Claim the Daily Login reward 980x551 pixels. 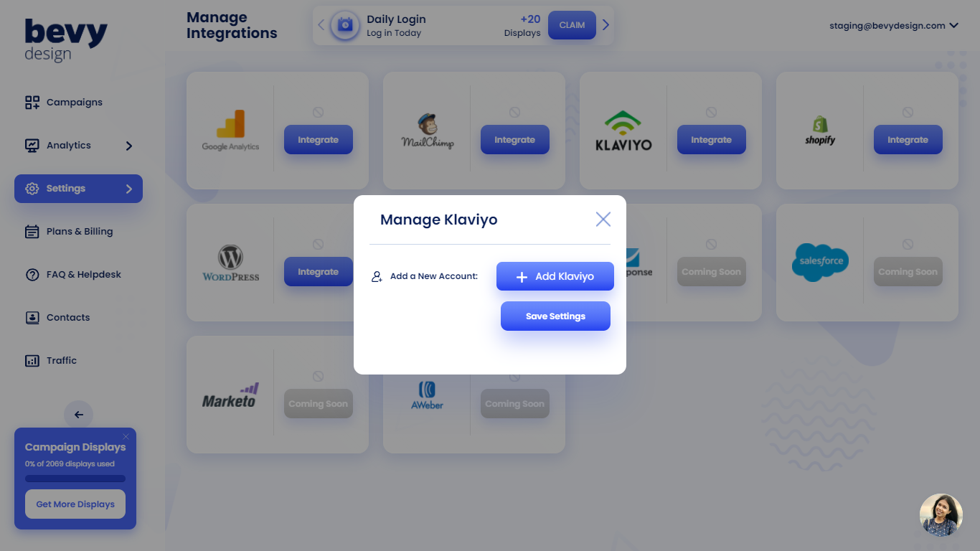[572, 25]
